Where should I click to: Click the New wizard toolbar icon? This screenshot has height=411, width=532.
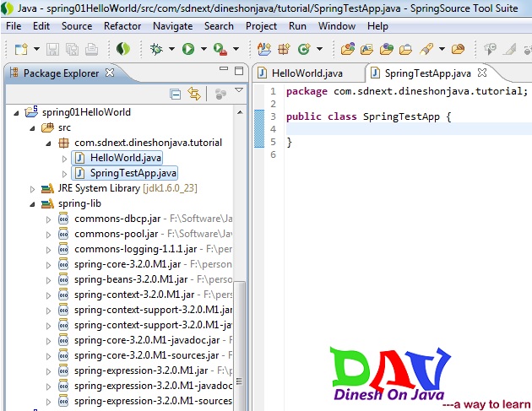(21, 50)
